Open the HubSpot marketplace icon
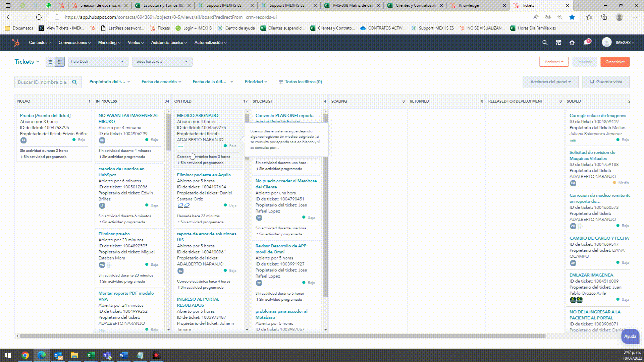This screenshot has width=644, height=362. (x=558, y=43)
